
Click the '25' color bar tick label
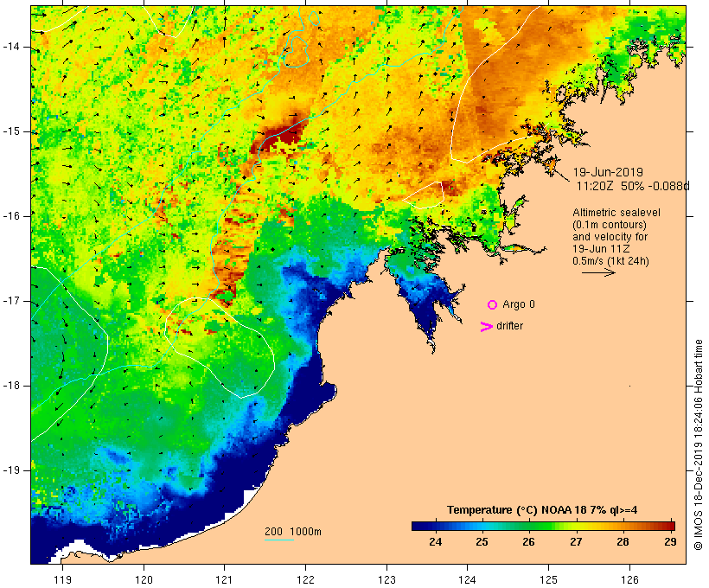(x=482, y=541)
